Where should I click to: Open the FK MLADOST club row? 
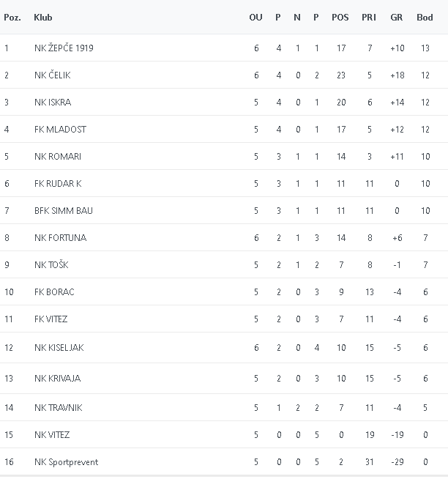[60, 130]
